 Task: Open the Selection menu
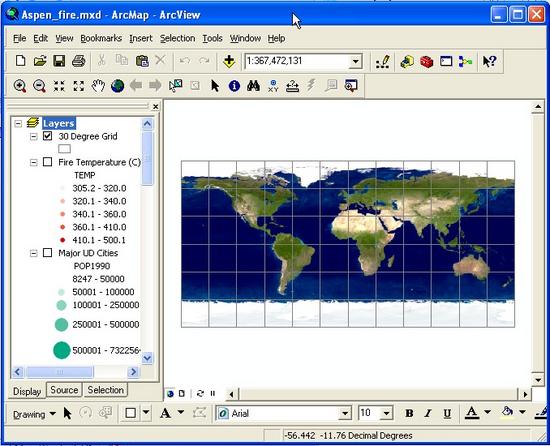177,38
